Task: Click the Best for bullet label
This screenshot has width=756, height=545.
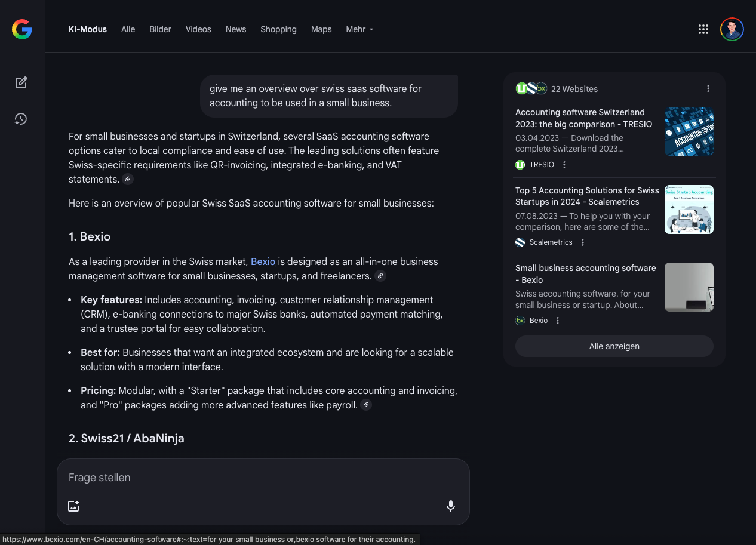Action: (100, 352)
